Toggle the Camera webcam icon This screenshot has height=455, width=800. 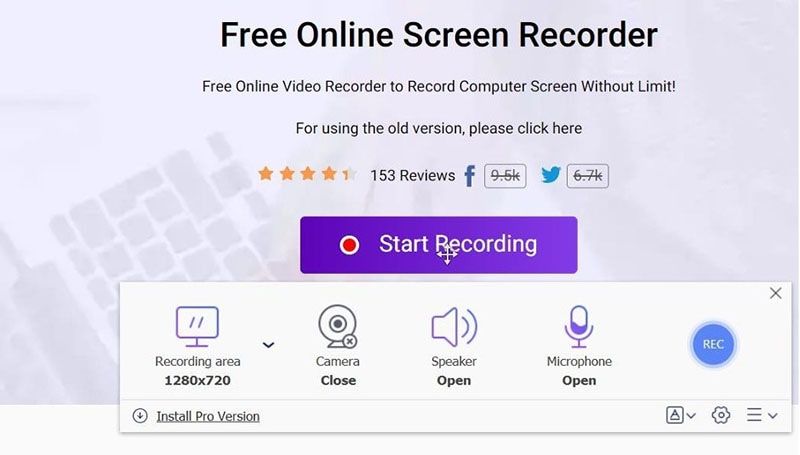pos(337,326)
